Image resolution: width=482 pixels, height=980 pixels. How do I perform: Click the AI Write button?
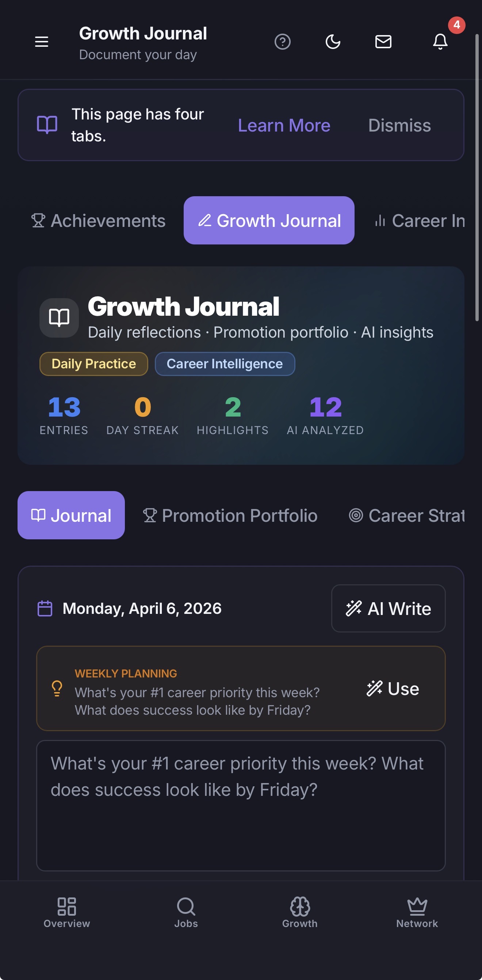point(388,608)
